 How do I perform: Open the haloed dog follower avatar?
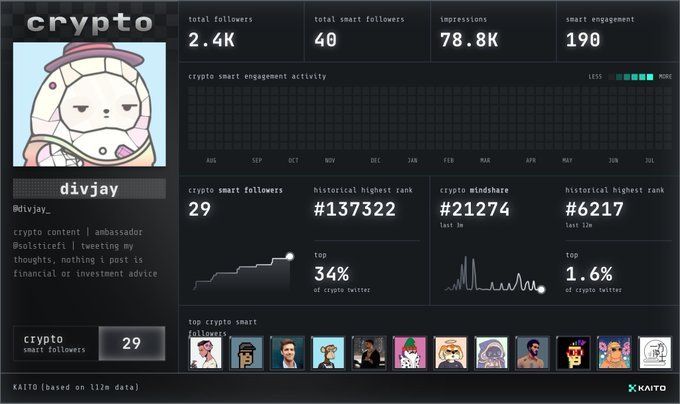(451, 353)
